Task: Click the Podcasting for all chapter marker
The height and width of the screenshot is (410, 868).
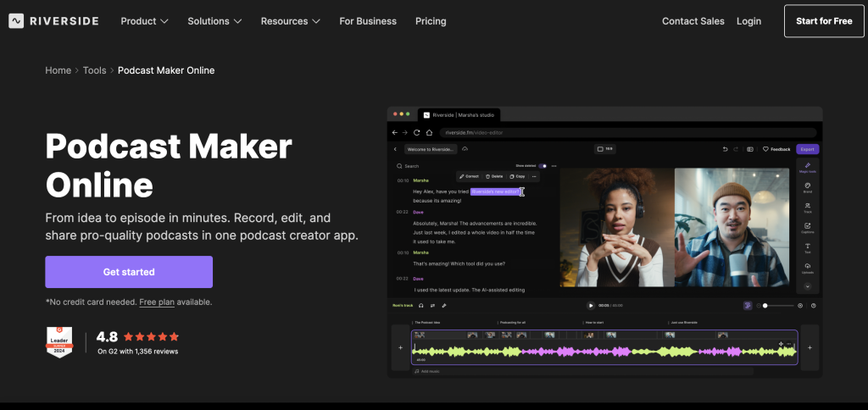Action: (513, 323)
